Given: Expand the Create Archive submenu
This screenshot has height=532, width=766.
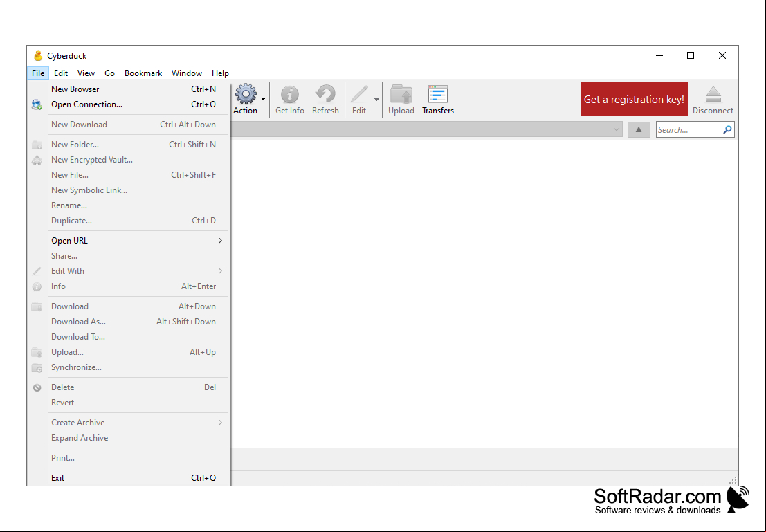Looking at the screenshot, I should point(129,422).
